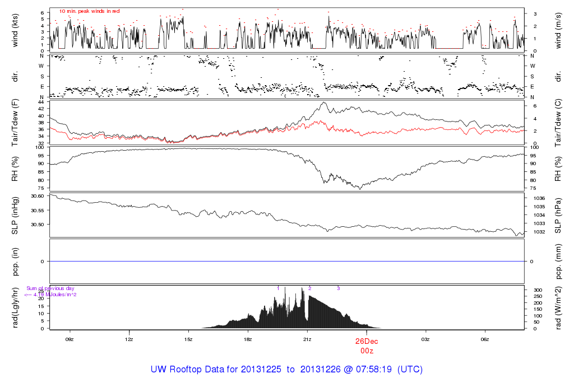The width and height of the screenshot is (574, 392).
Task: Click the 'Sum of previous day' annotation
Action: point(50,288)
